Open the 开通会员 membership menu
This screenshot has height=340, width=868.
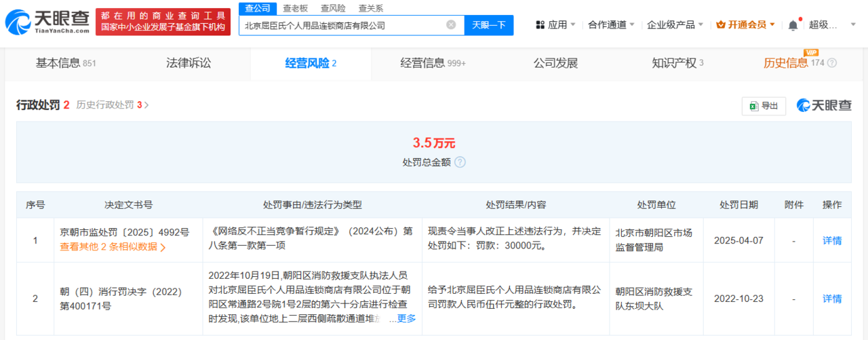click(746, 24)
